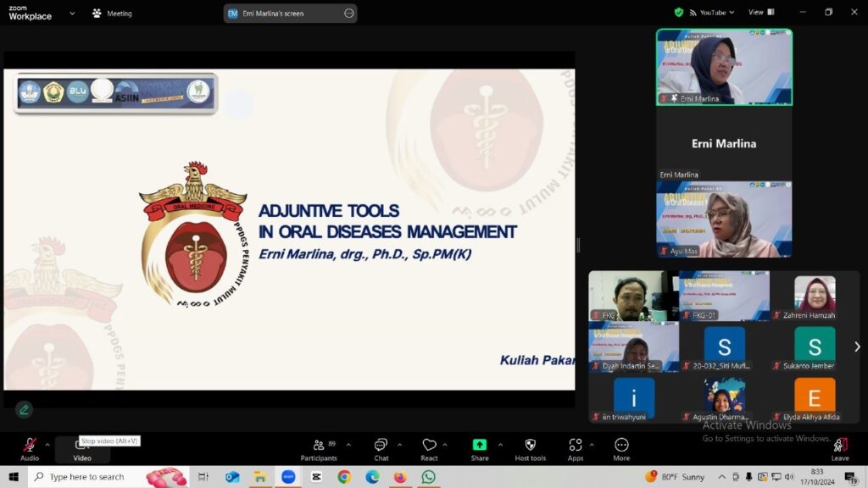Open Outlook from the taskbar
The width and height of the screenshot is (868, 488).
point(232,477)
